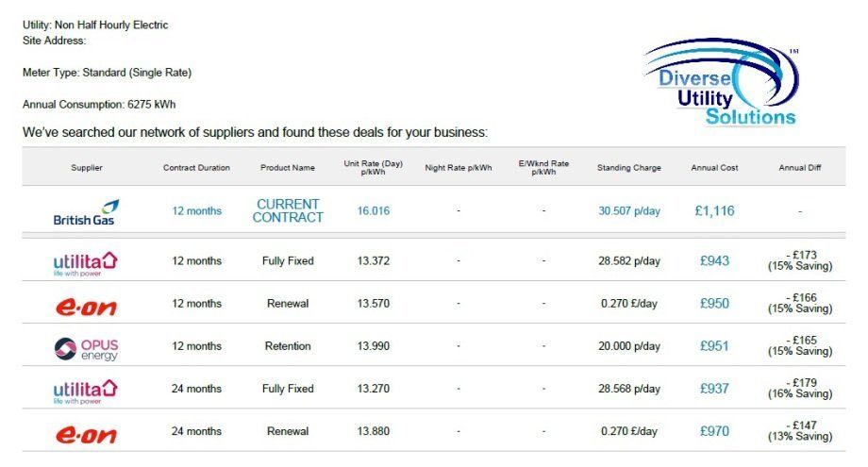The width and height of the screenshot is (868, 467).
Task: Click the Opus Energy supplier logo
Action: [x=86, y=347]
